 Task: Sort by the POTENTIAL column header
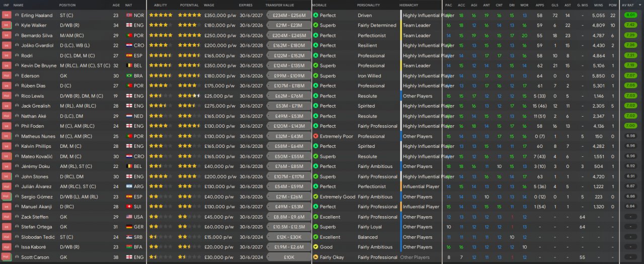click(x=189, y=5)
